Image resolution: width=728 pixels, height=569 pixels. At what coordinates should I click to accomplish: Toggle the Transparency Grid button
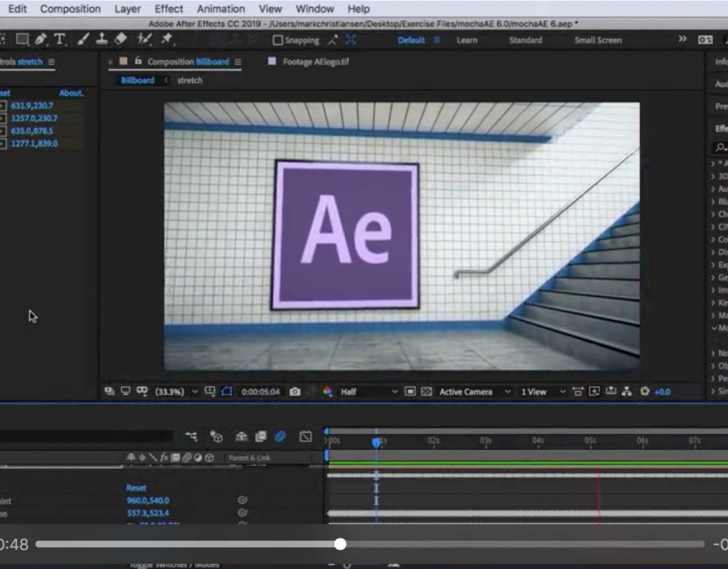click(427, 392)
